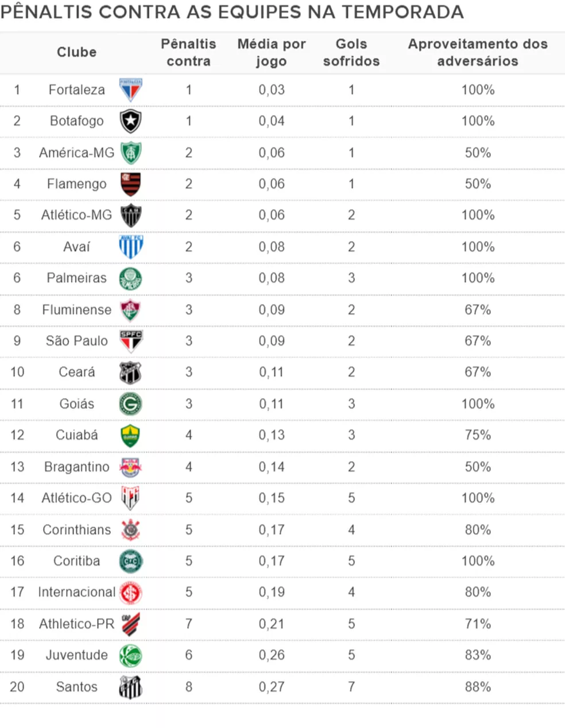The width and height of the screenshot is (565, 728).
Task: Click the Gols sofridos column header
Action: [351, 52]
